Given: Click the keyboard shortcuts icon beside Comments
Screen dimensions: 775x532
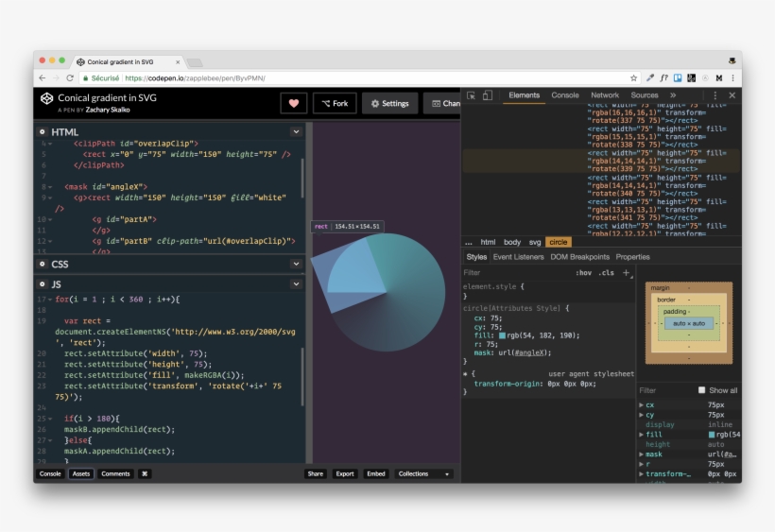Looking at the screenshot, I should coord(145,473).
